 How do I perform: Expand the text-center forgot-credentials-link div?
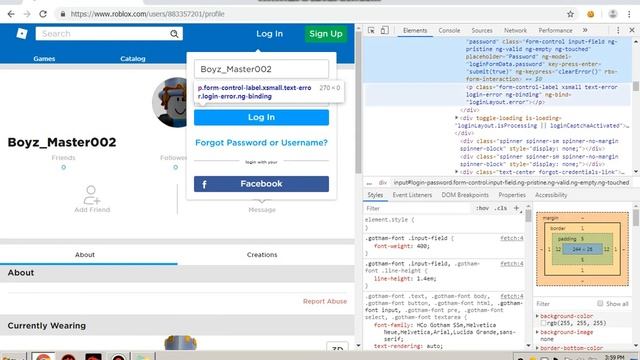tap(456, 172)
